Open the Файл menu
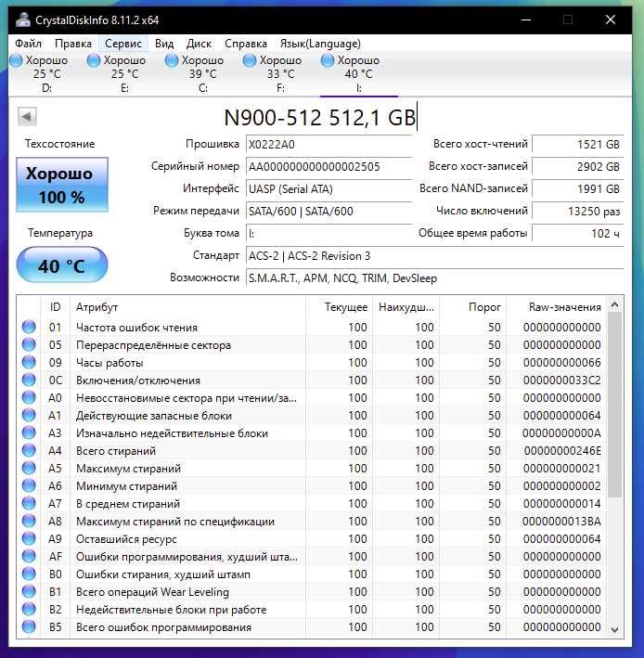This screenshot has width=644, height=658. tap(28, 44)
